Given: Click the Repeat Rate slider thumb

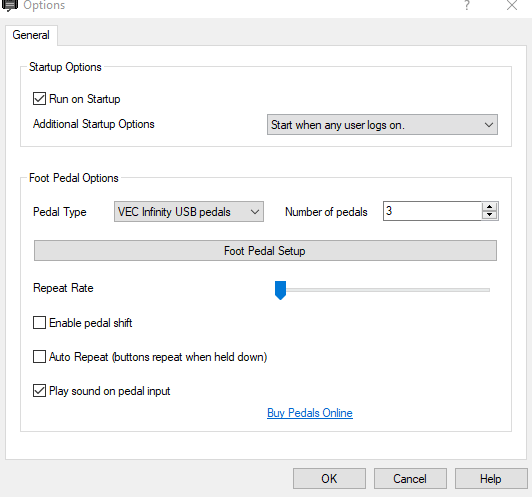Looking at the screenshot, I should tap(280, 290).
